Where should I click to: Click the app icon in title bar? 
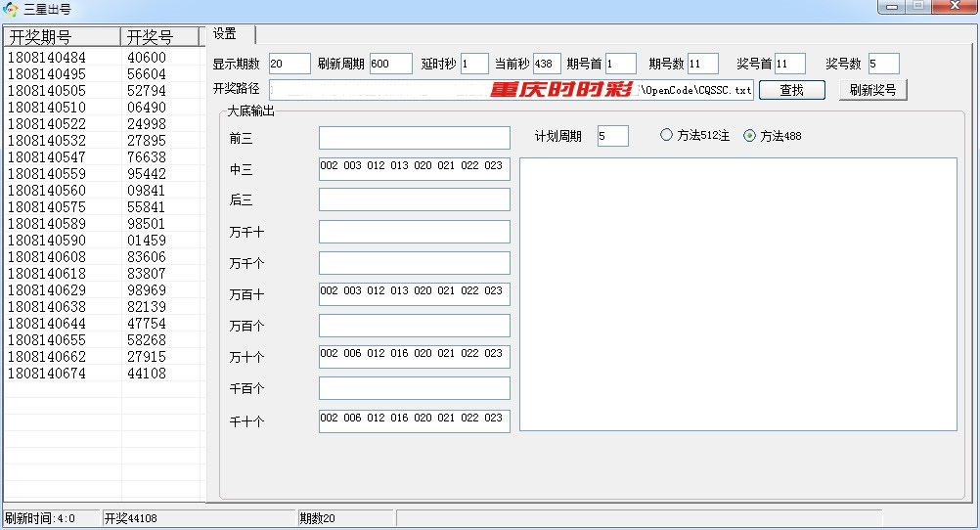[11, 9]
